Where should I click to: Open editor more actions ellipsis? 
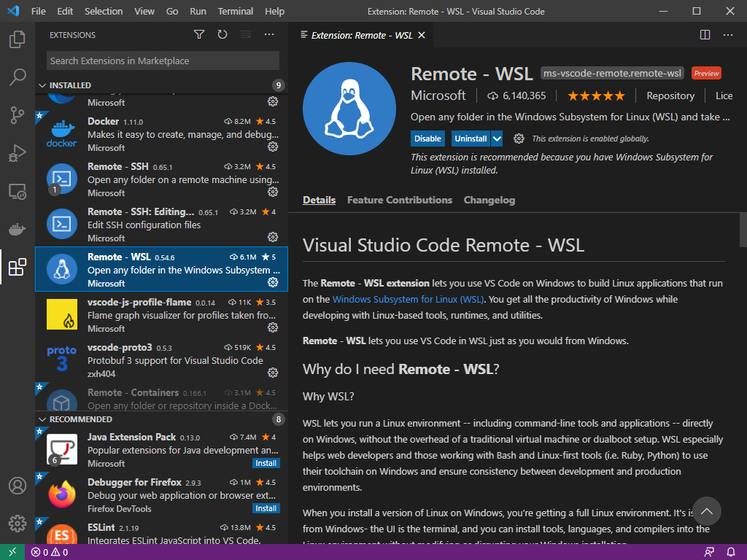coord(728,35)
